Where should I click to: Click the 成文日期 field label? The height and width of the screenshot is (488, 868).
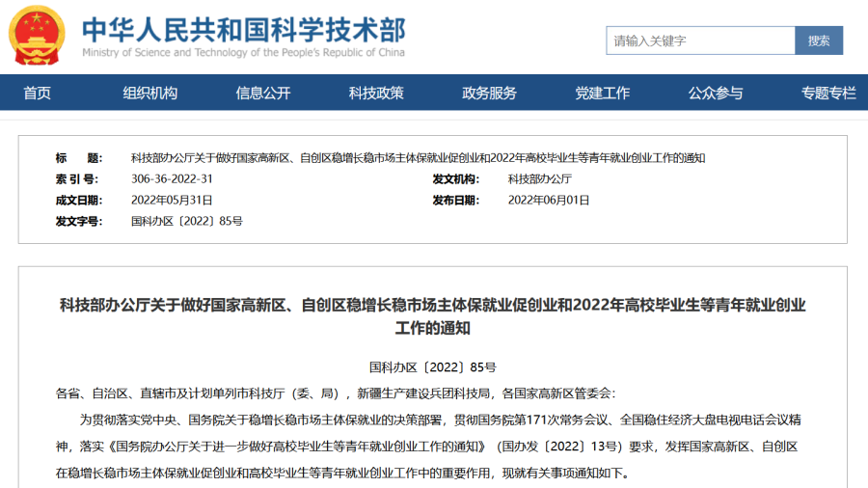pyautogui.click(x=79, y=201)
